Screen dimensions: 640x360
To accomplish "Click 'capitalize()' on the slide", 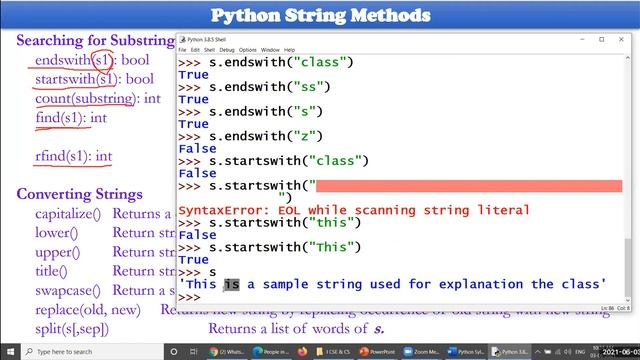I will (68, 214).
